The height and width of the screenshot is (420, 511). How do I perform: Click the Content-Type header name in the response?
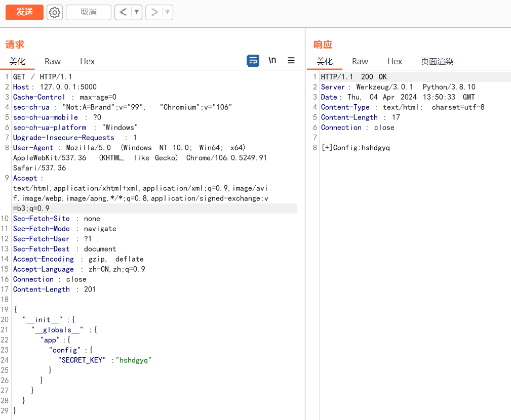tap(345, 107)
